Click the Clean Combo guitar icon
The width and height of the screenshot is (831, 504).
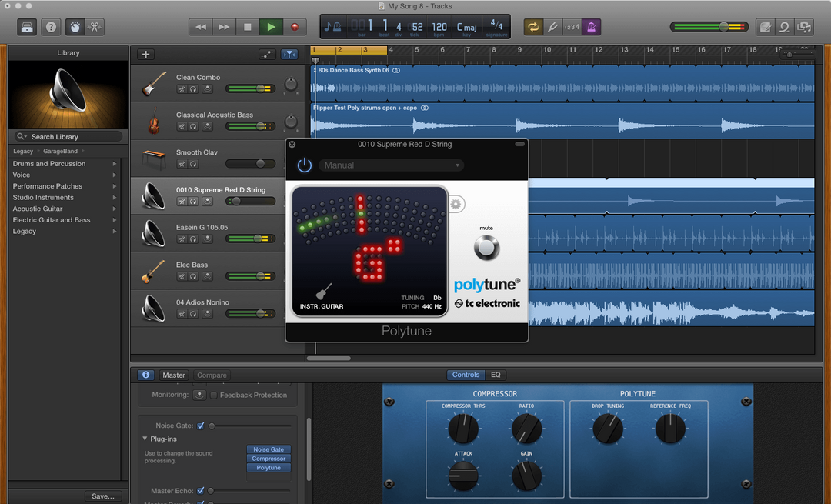point(154,84)
